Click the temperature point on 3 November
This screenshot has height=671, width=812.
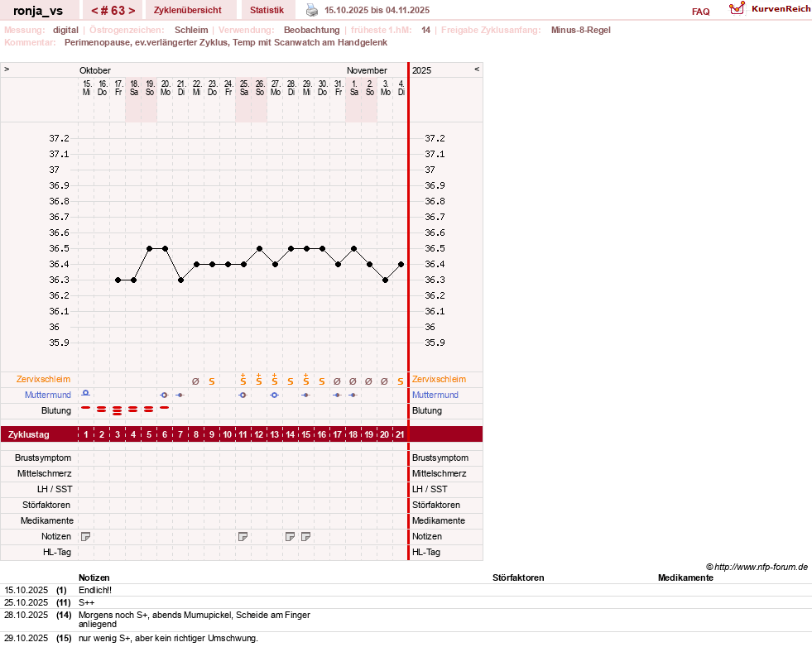click(x=385, y=280)
